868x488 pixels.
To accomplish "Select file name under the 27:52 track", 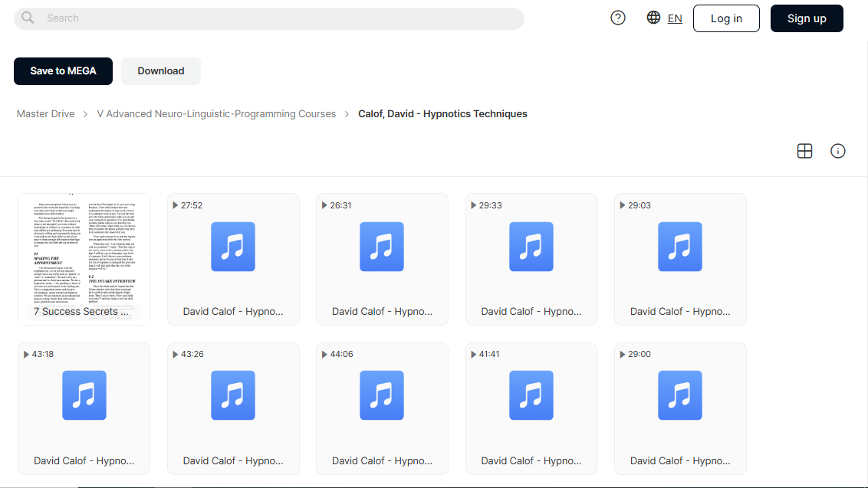I will [x=233, y=312].
